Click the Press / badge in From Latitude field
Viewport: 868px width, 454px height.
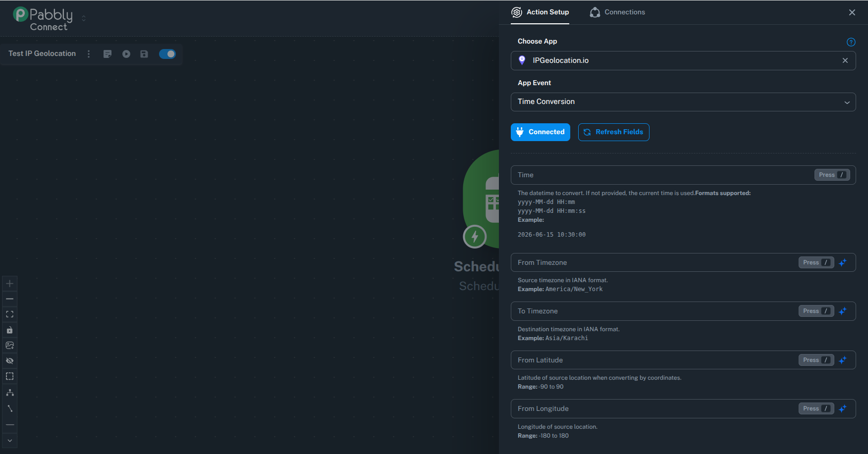tap(816, 360)
